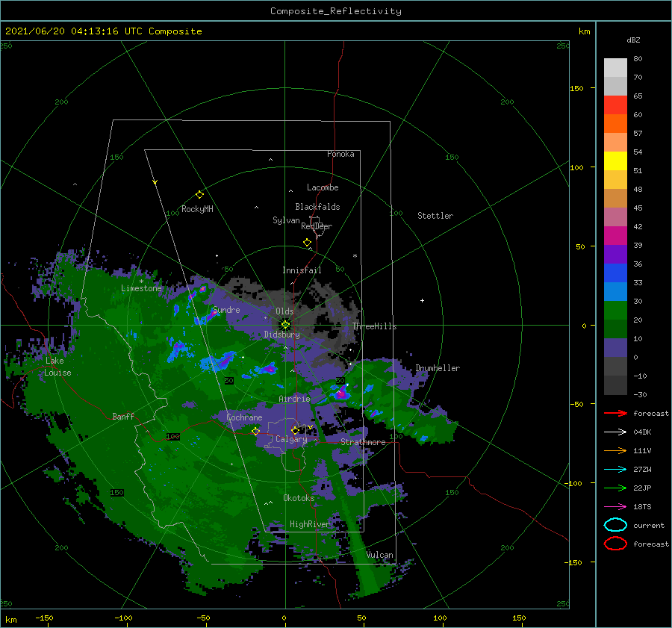Select the red 65 dBZ color swatch
Screen dimensions: 672x628
pos(615,105)
